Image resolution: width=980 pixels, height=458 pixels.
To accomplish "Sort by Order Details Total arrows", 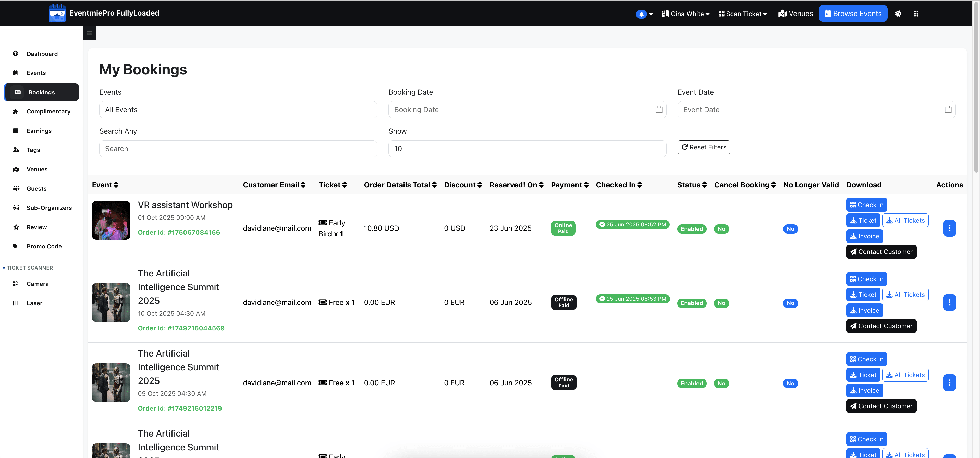I will [x=434, y=185].
